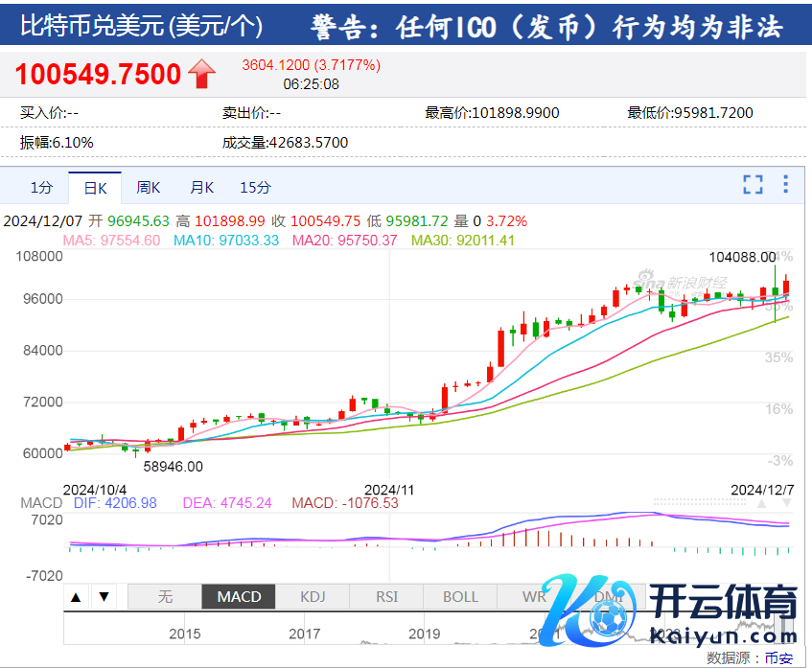Select the MACD indicator button
This screenshot has width=812, height=668.
[239, 597]
